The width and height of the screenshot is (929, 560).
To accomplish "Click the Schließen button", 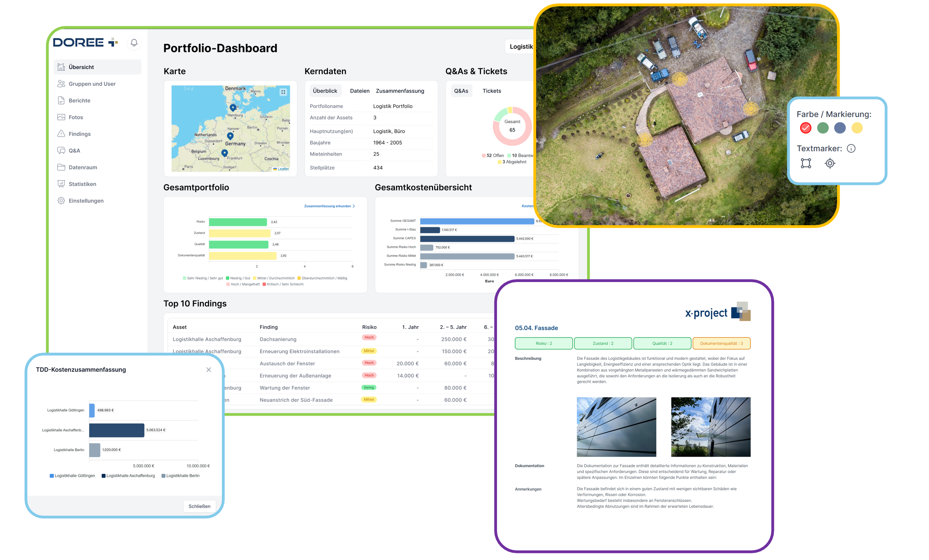I will click(x=199, y=506).
